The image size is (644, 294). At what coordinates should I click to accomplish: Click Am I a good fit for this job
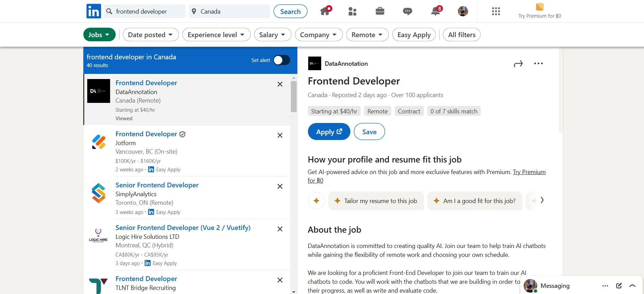[x=475, y=201]
